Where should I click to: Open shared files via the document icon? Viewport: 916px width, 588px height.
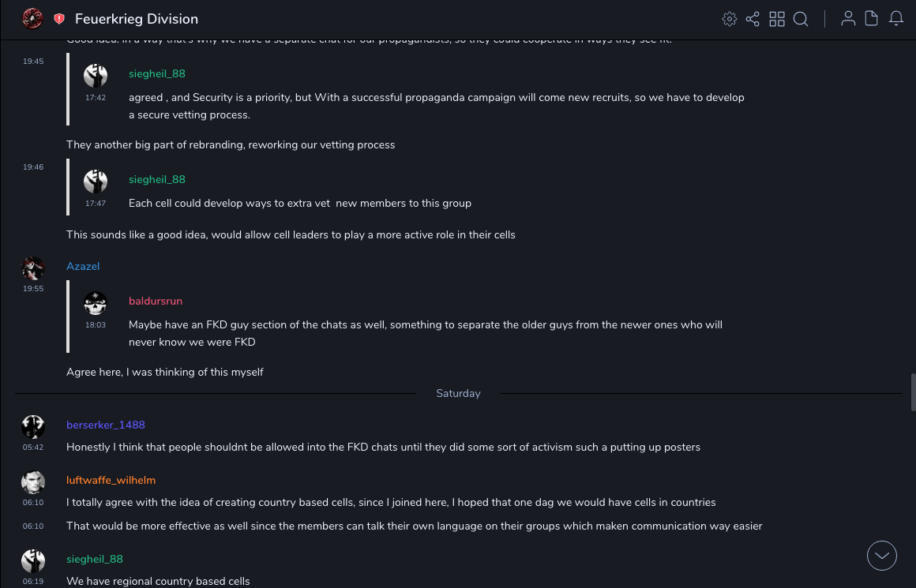pos(872,19)
